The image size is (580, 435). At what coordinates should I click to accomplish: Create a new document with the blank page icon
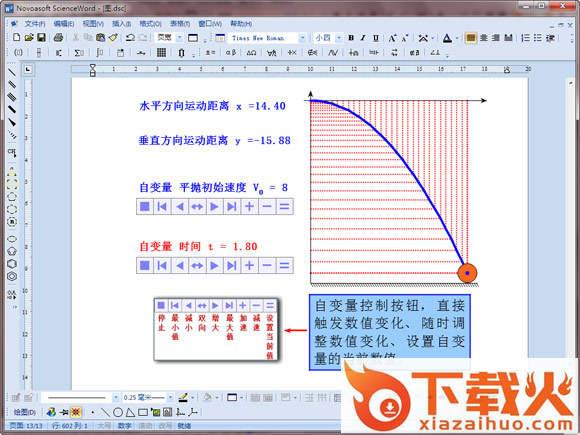tap(17, 37)
